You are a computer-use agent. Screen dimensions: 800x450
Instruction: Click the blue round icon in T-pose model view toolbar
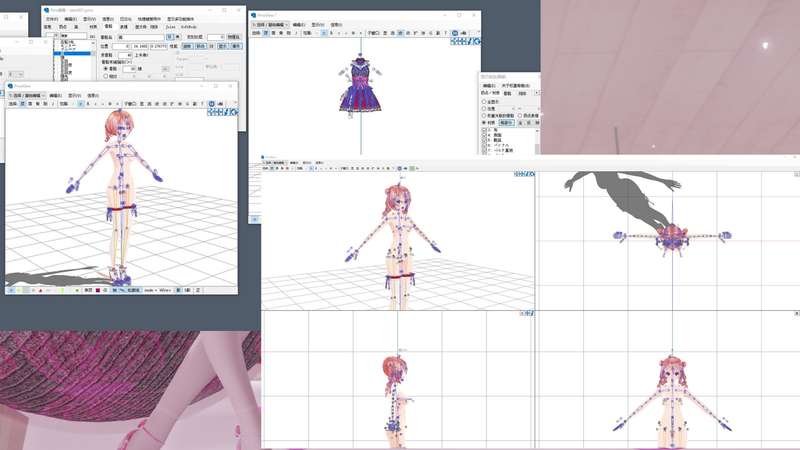click(212, 103)
